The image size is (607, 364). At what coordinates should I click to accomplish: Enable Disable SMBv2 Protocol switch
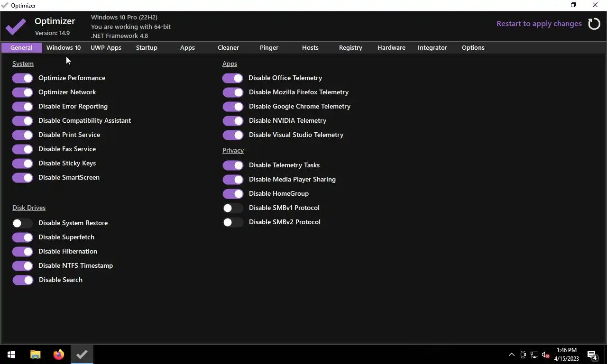point(233,222)
